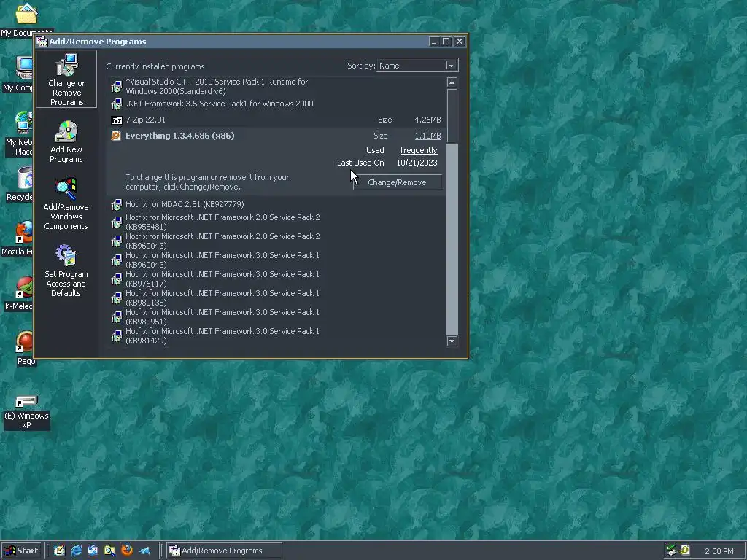Click icon of hotfix KB980138
747x560 pixels.
[117, 298]
